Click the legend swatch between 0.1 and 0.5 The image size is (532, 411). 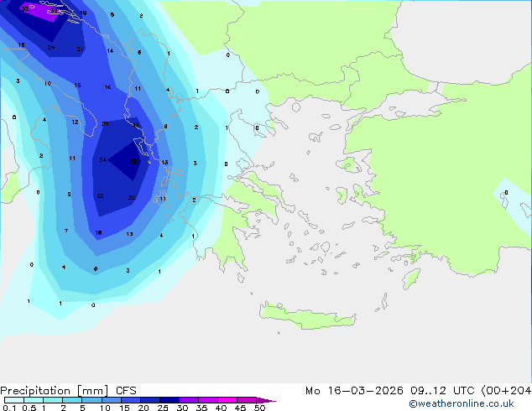click(x=14, y=400)
